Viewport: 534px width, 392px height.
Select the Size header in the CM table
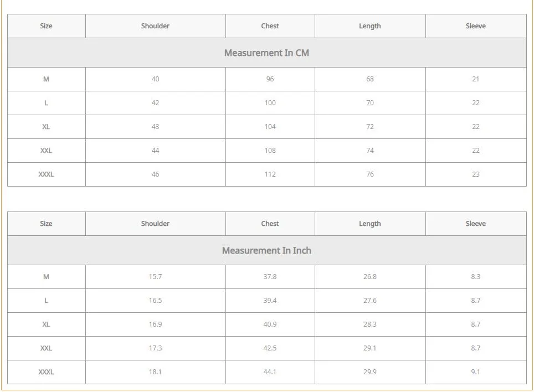(x=46, y=26)
